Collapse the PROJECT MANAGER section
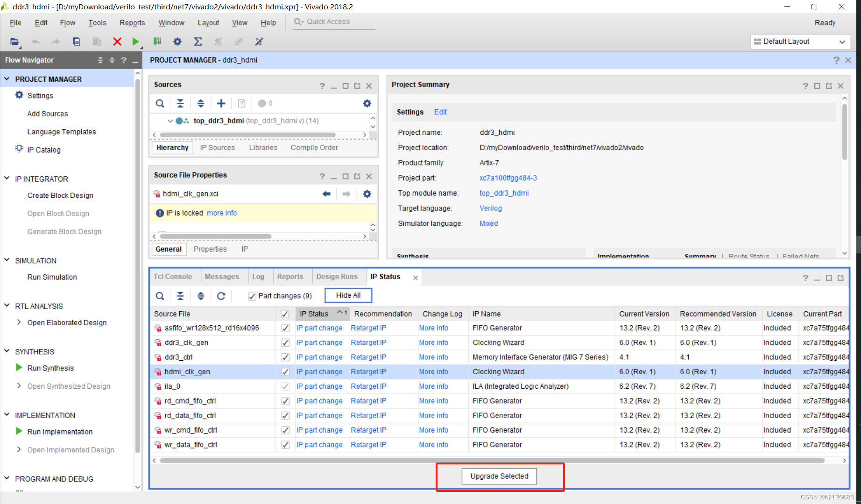 tap(7, 79)
